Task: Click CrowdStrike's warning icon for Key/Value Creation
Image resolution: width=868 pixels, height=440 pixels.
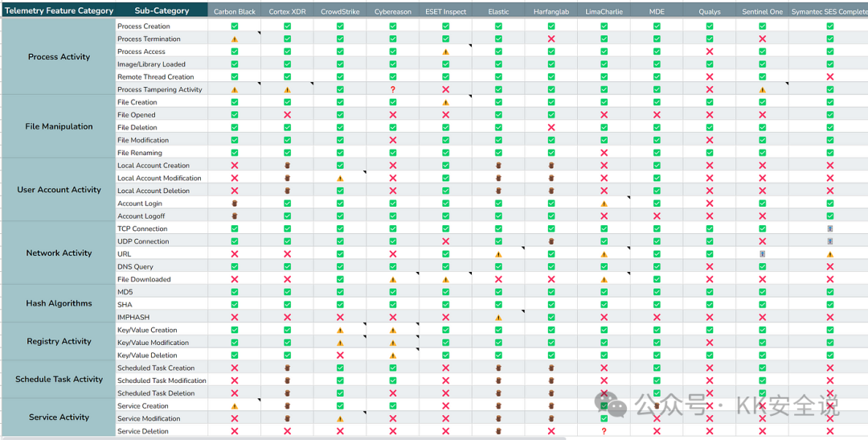Action: coord(340,331)
